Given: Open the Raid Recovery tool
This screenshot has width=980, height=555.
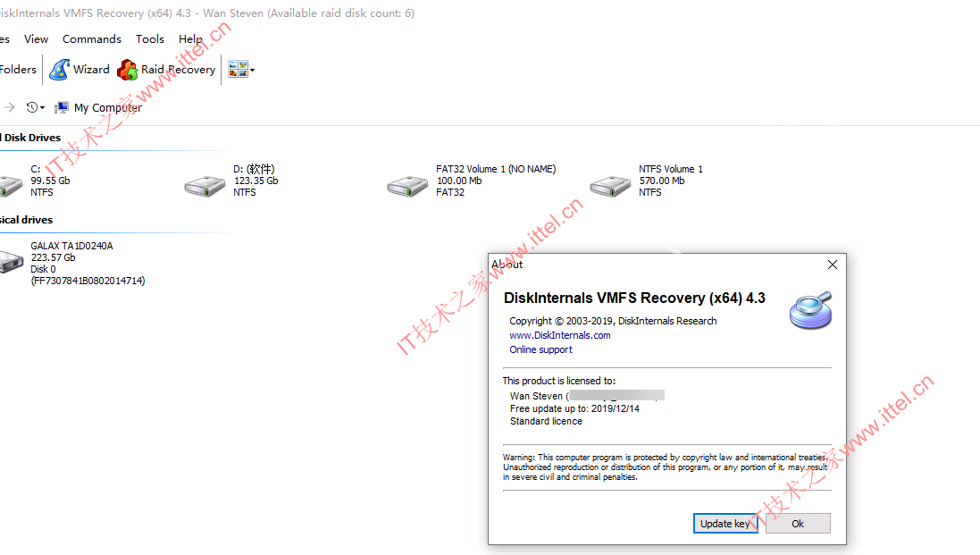Looking at the screenshot, I should pos(166,70).
